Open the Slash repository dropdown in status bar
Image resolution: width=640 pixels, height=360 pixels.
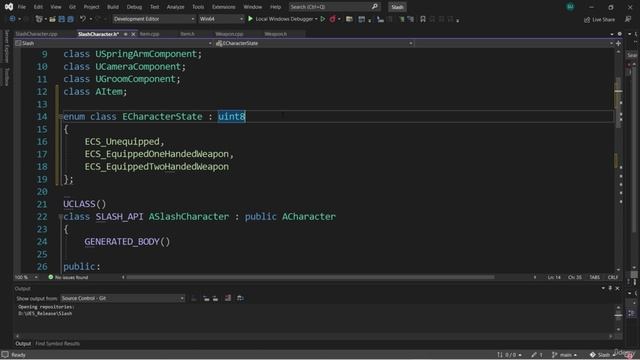pos(602,355)
